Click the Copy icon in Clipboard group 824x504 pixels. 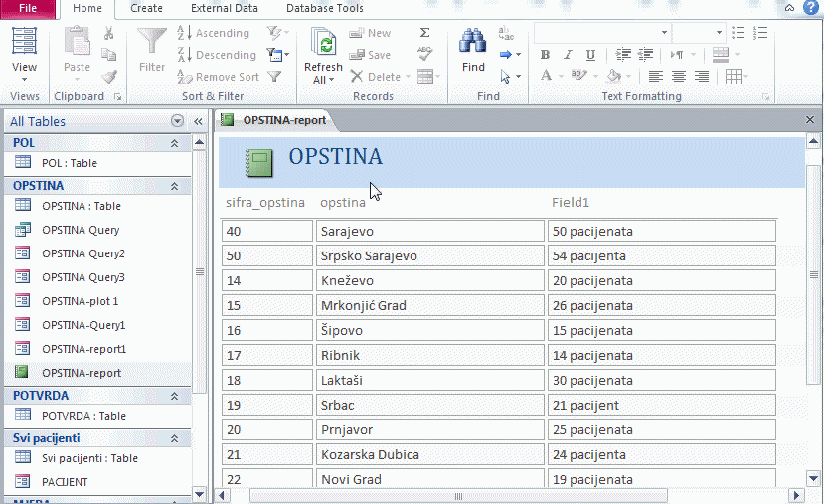point(108,55)
